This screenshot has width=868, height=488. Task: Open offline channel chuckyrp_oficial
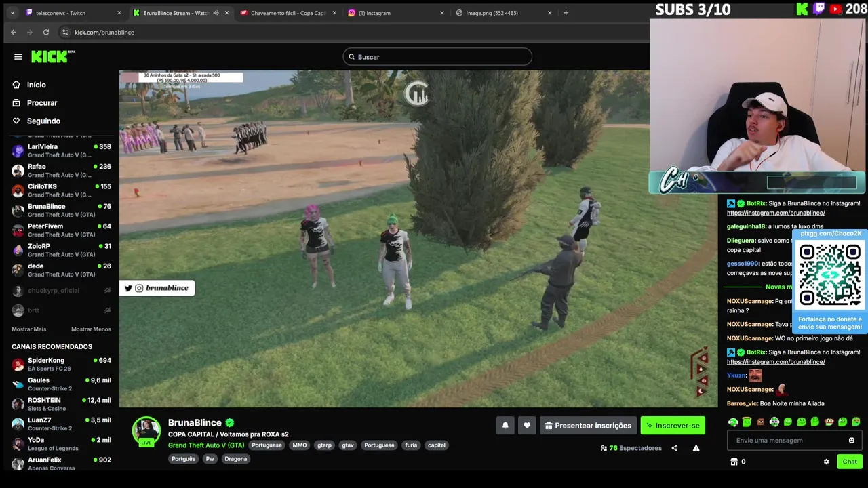61,290
